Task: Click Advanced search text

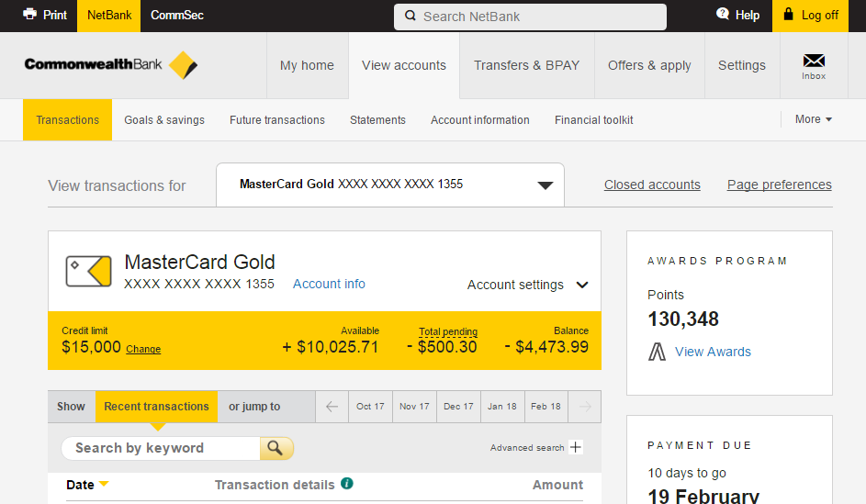Action: click(527, 448)
